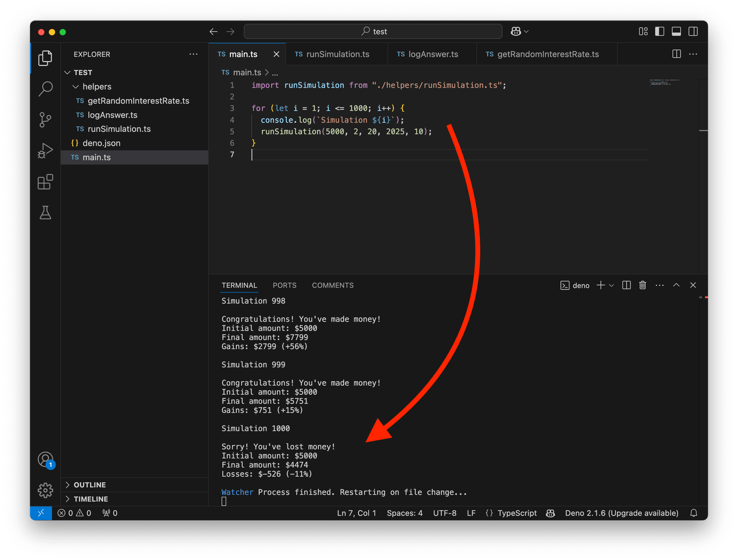Open logAnswer.ts in the explorer
Image resolution: width=738 pixels, height=560 pixels.
coord(135,115)
